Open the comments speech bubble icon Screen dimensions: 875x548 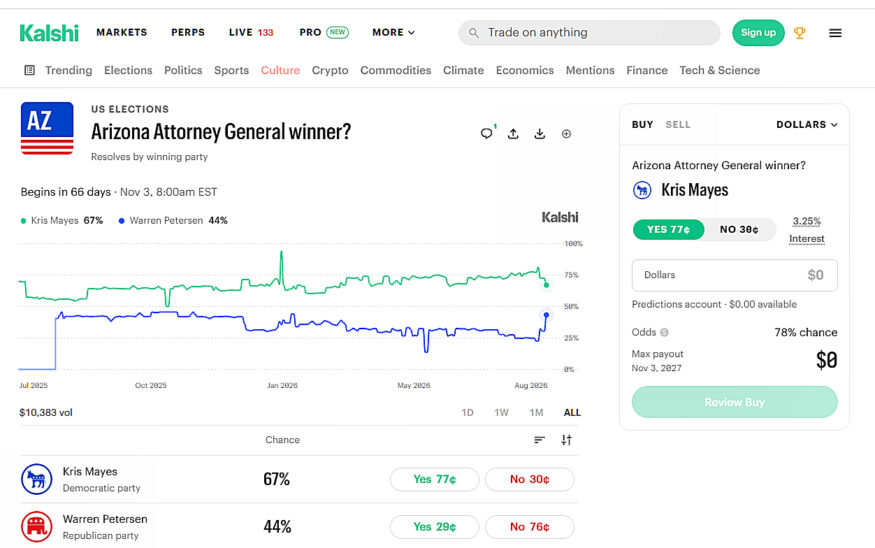[487, 133]
